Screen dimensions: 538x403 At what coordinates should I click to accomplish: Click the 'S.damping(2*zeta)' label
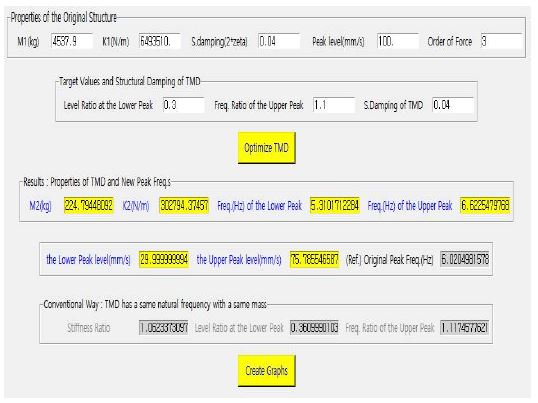pos(219,42)
